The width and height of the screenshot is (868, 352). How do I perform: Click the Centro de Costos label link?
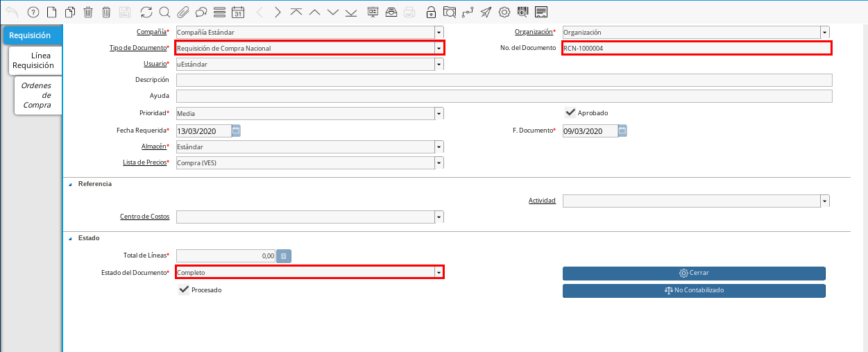144,217
